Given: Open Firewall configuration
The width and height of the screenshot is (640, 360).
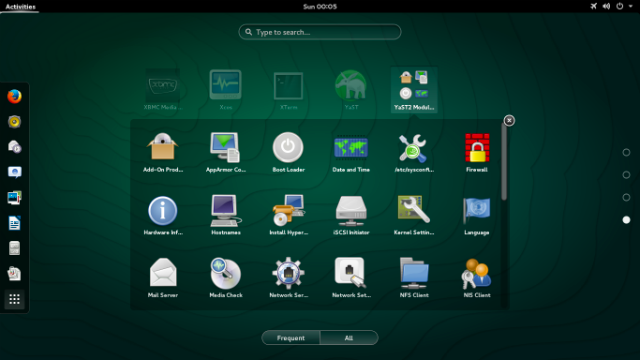Looking at the screenshot, I should click(x=477, y=152).
